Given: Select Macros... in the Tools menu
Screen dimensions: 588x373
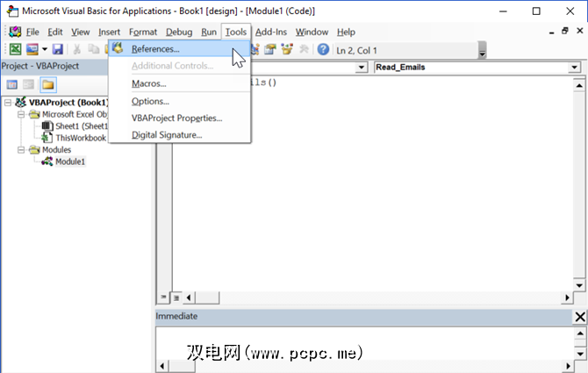Looking at the screenshot, I should [x=180, y=83].
